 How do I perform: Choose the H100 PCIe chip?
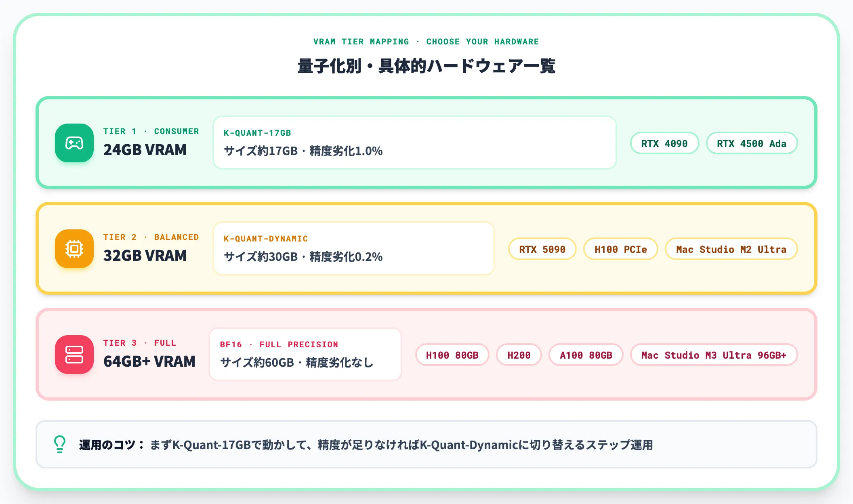pyautogui.click(x=621, y=249)
